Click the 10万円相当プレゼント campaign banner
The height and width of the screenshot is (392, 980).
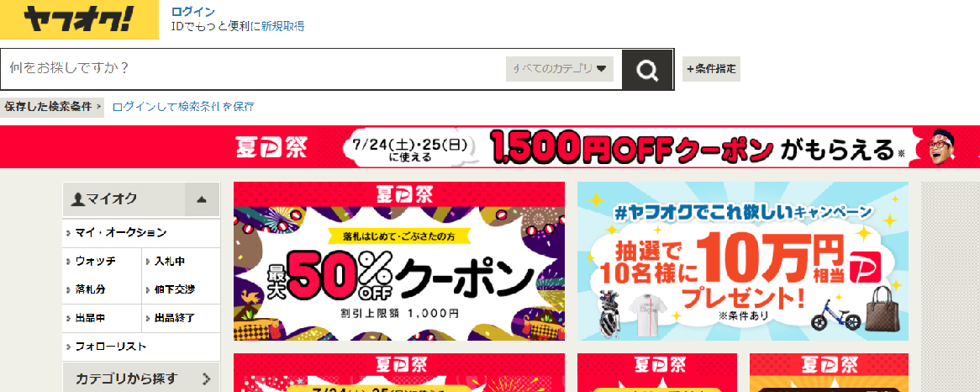coord(743,262)
